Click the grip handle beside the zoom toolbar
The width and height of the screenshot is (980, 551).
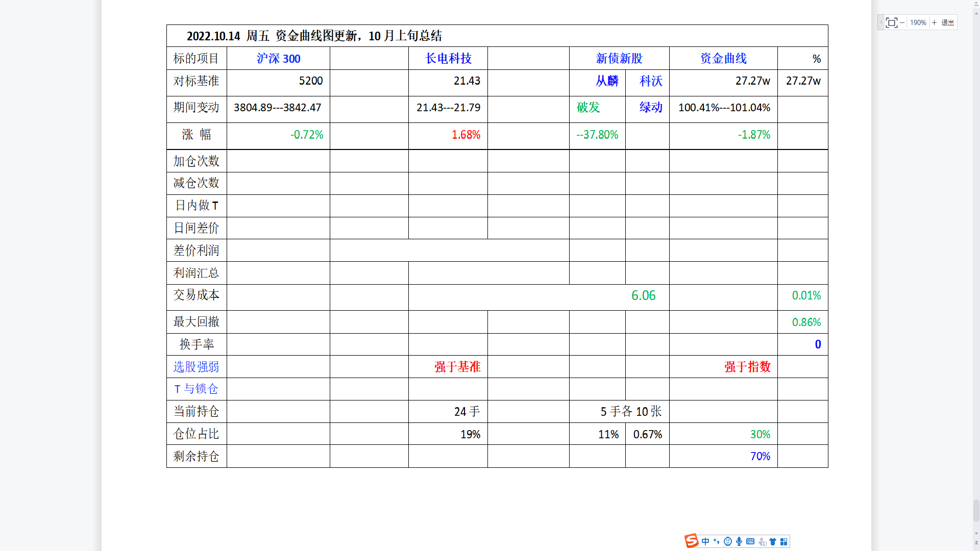(x=881, y=22)
